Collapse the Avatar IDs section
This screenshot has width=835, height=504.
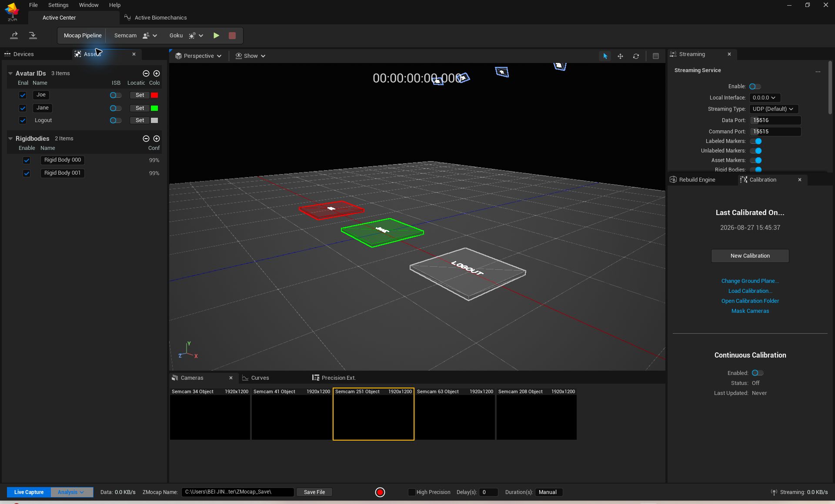10,73
